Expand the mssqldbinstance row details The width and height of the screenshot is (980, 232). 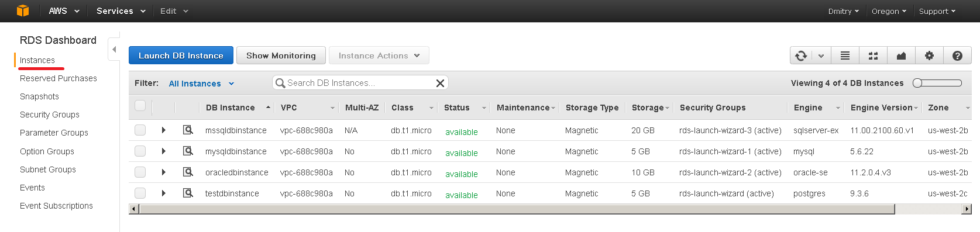(164, 130)
